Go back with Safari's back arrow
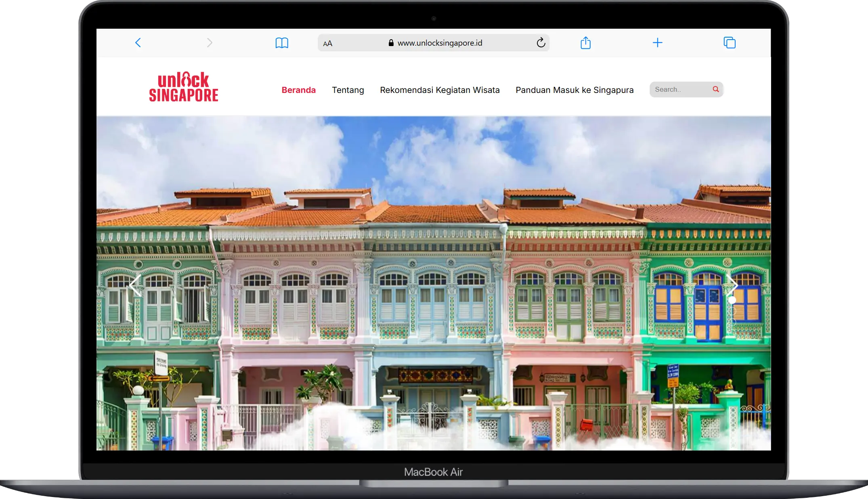The image size is (868, 499). 138,43
